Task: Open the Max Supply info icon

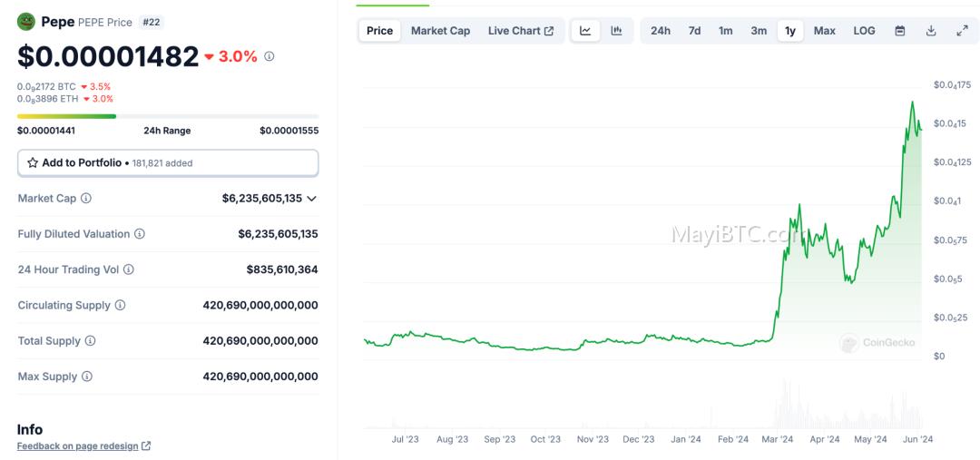Action: click(87, 377)
